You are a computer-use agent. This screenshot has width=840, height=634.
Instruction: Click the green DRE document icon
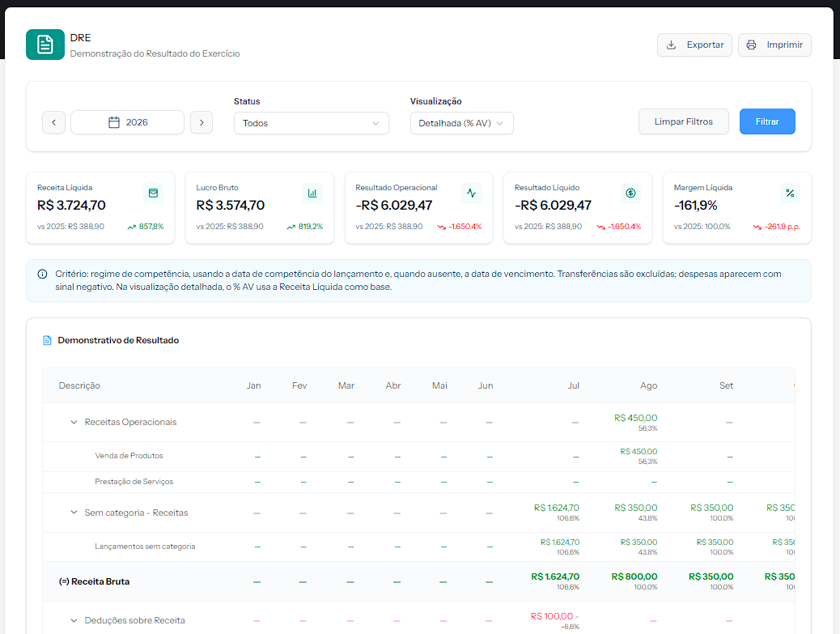45,45
